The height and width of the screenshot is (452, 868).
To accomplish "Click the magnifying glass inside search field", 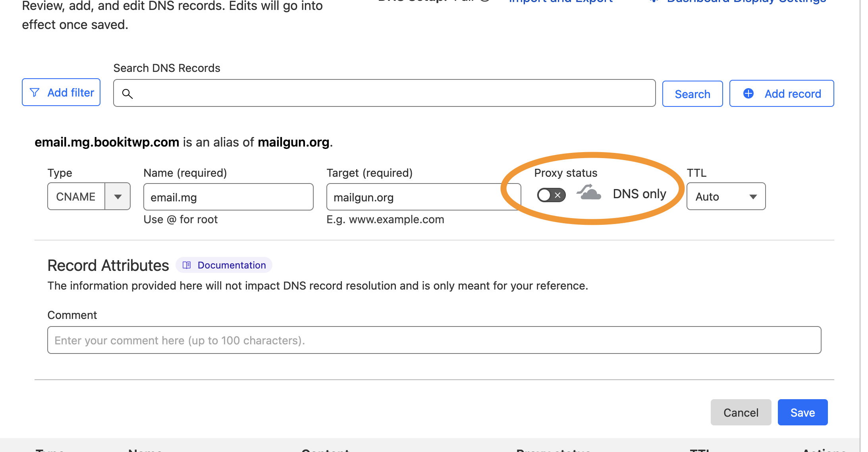I will [127, 94].
